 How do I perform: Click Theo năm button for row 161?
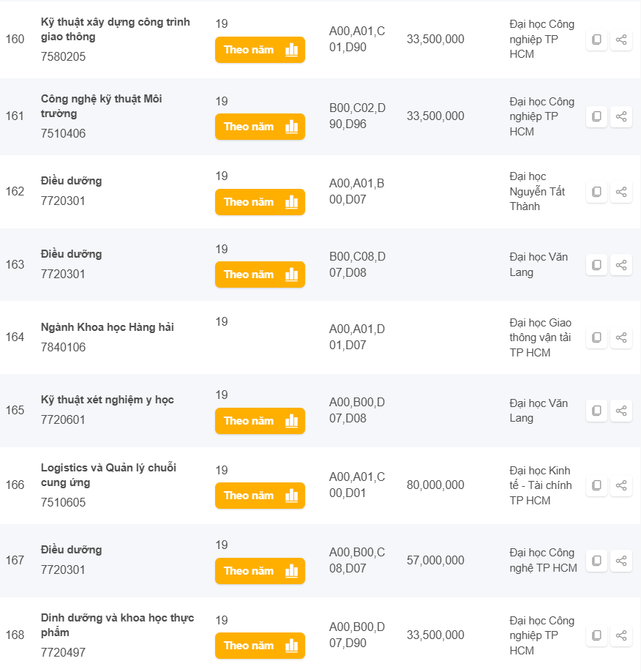pyautogui.click(x=260, y=127)
